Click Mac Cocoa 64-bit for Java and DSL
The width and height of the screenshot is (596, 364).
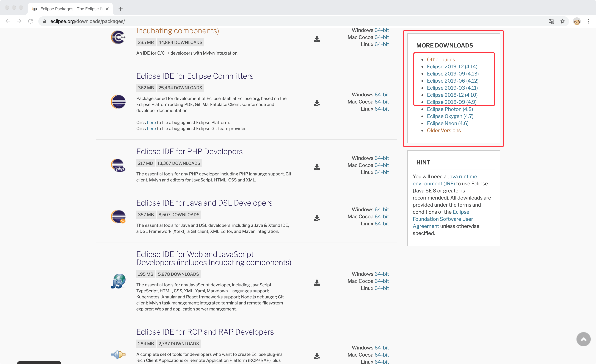tap(381, 216)
